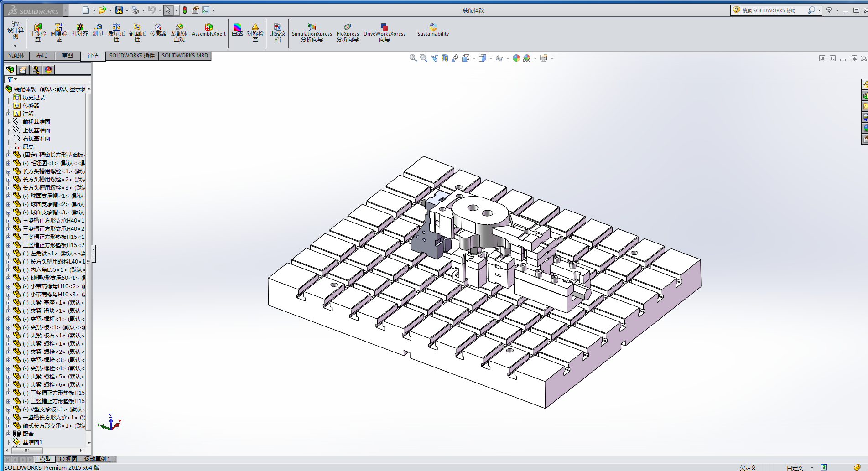Click Zoom to Fit in view toolbar
The height and width of the screenshot is (471, 868).
pos(413,58)
